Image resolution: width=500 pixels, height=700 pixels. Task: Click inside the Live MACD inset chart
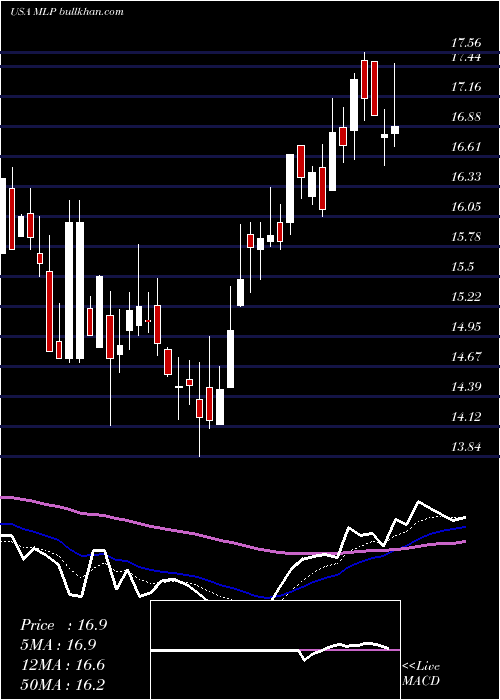pos(275,650)
